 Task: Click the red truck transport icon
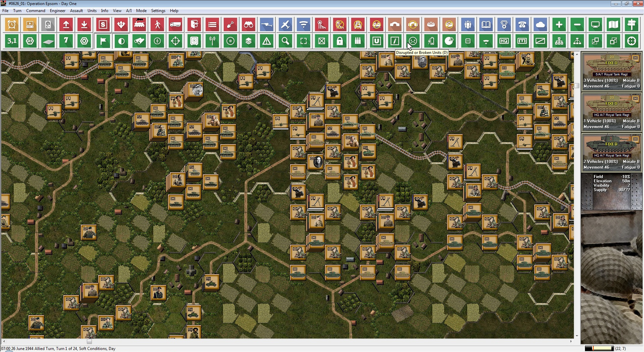click(175, 24)
